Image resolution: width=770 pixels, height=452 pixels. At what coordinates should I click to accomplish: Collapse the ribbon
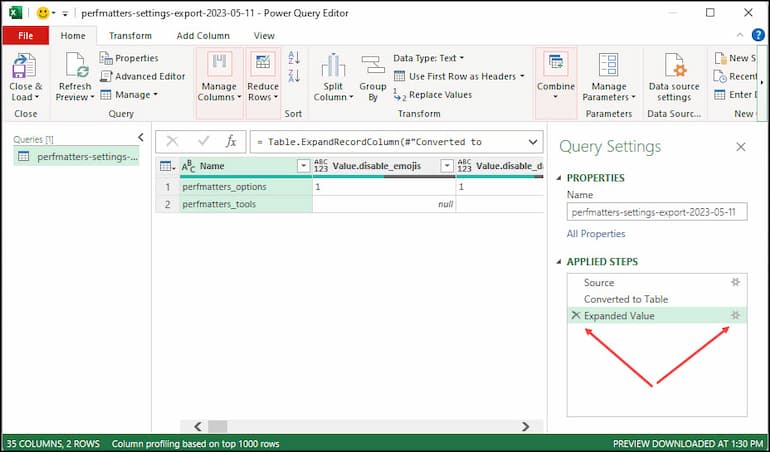(740, 35)
